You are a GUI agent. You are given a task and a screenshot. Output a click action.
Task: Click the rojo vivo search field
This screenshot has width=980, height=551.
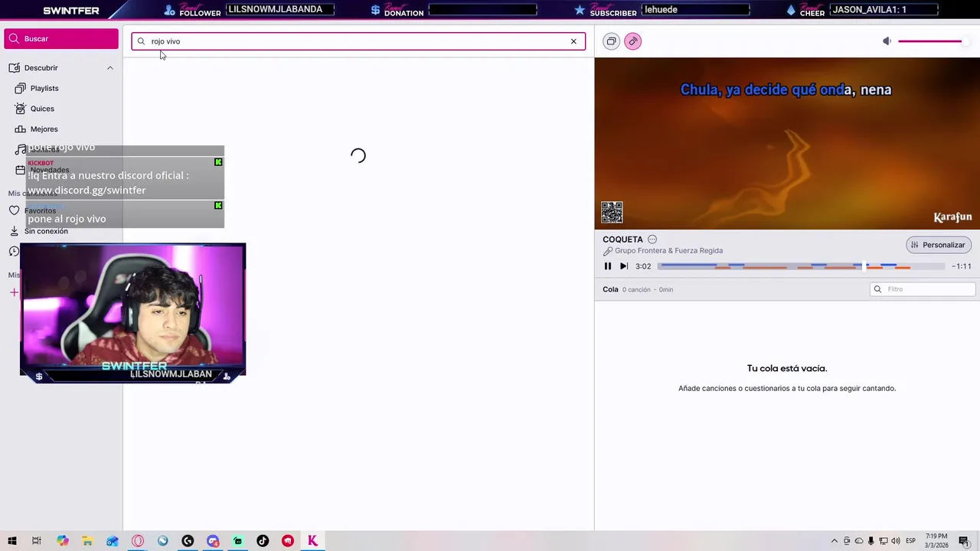click(x=358, y=41)
